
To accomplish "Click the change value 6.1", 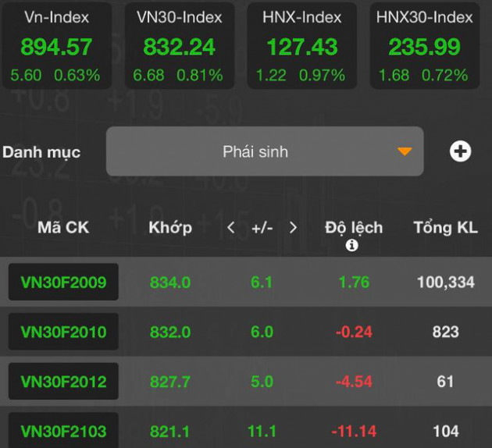I will (x=262, y=283).
